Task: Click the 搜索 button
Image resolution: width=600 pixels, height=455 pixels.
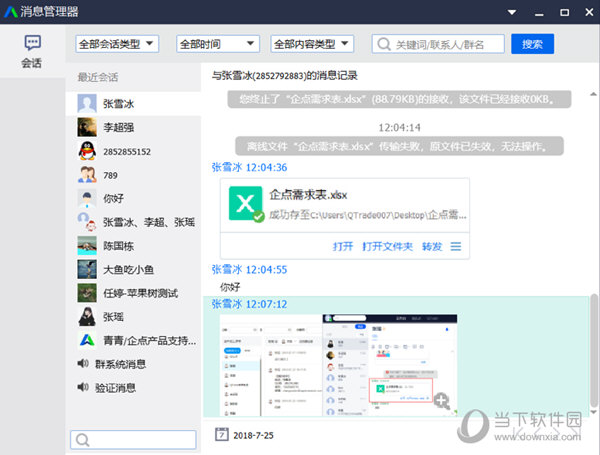Action: [x=532, y=44]
